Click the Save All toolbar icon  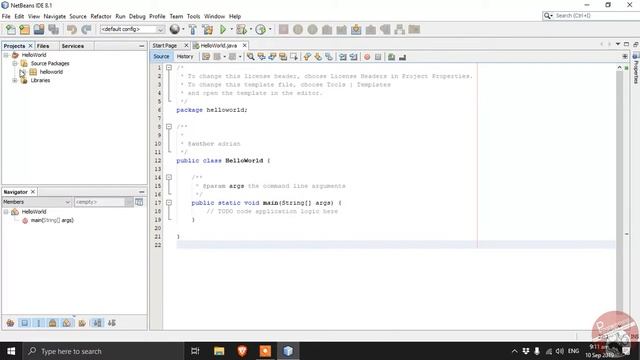click(x=53, y=29)
